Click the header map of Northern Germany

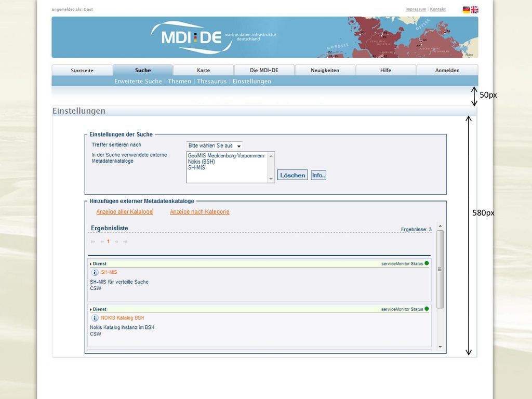point(397,37)
